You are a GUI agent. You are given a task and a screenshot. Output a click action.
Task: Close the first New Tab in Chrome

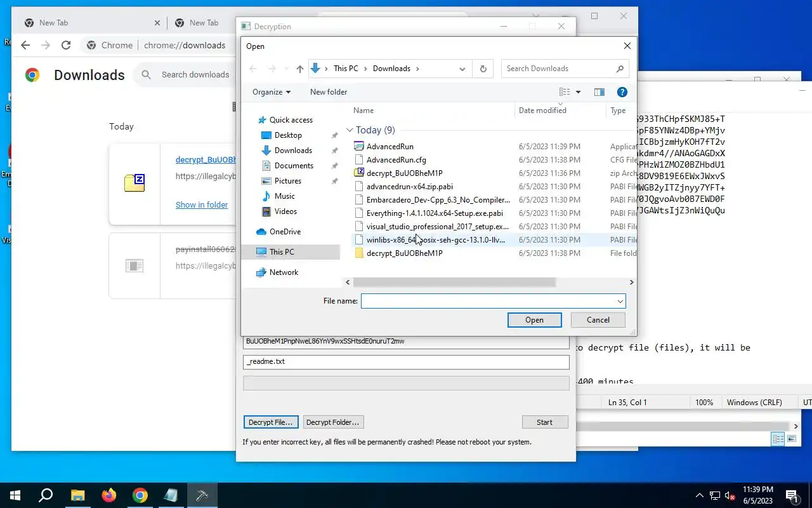(x=157, y=23)
